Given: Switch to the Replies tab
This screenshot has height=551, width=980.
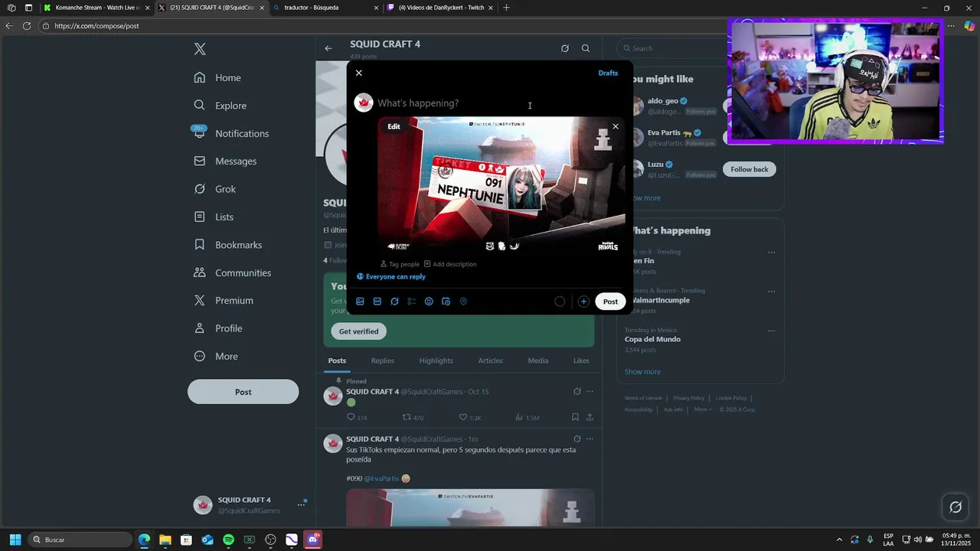Looking at the screenshot, I should pyautogui.click(x=383, y=360).
